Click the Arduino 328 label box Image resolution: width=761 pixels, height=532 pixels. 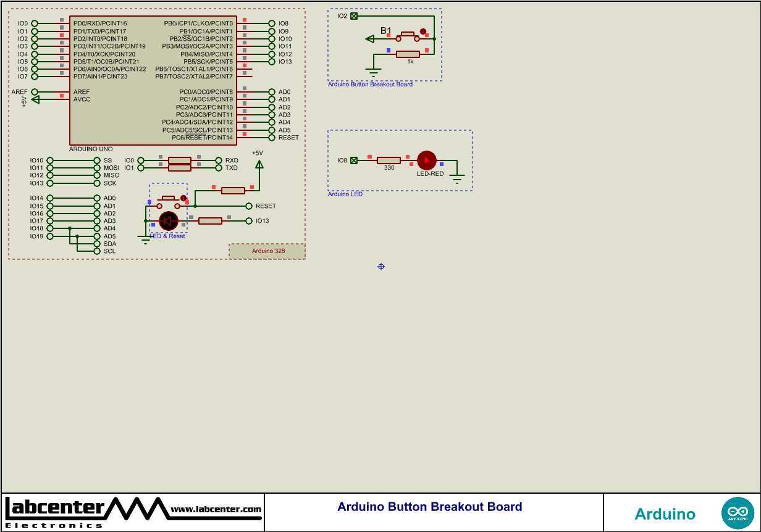(x=267, y=251)
